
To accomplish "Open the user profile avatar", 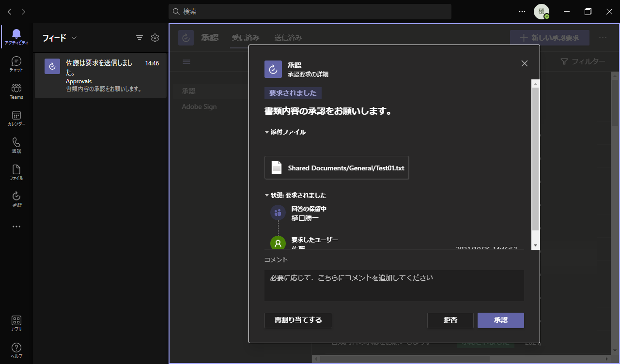I will 541,12.
